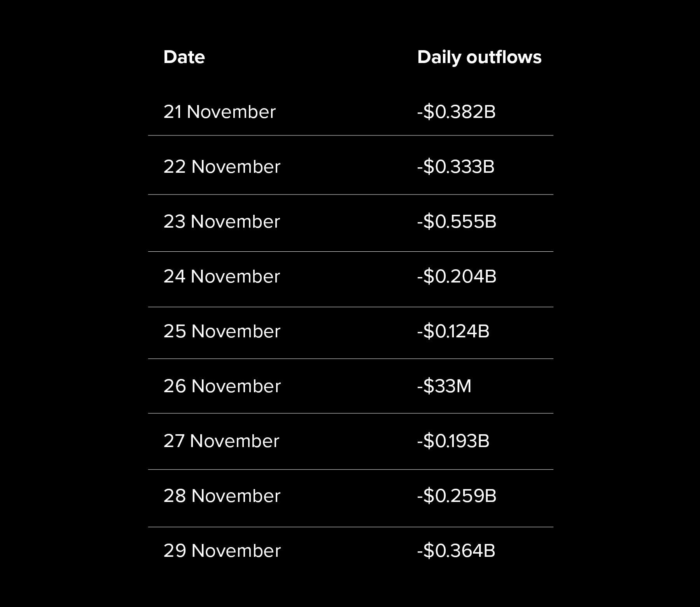This screenshot has width=700, height=607.
Task: Click the 24 November date cell
Action: tap(222, 277)
